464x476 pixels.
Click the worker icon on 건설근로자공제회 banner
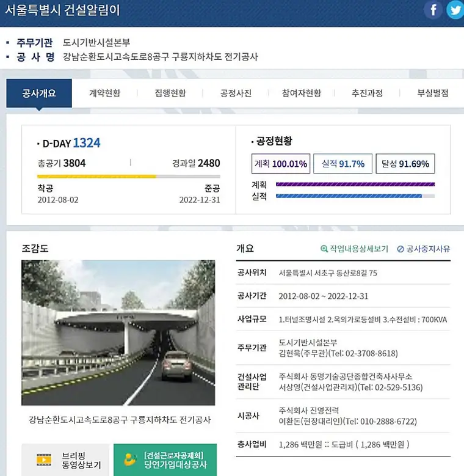click(130, 460)
